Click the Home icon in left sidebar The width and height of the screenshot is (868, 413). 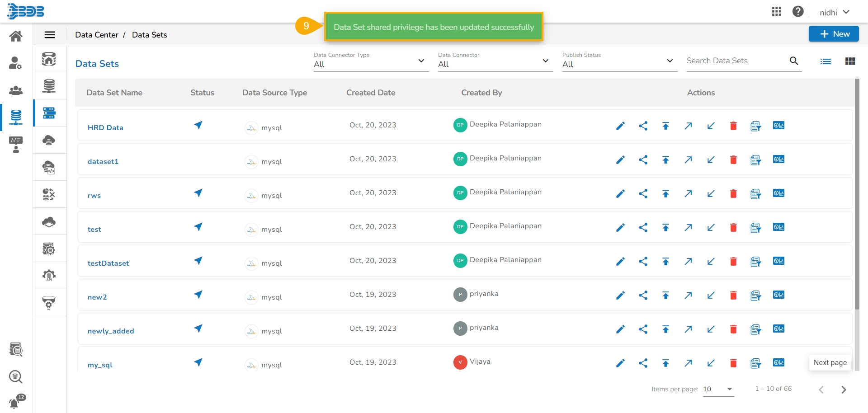[x=16, y=36]
